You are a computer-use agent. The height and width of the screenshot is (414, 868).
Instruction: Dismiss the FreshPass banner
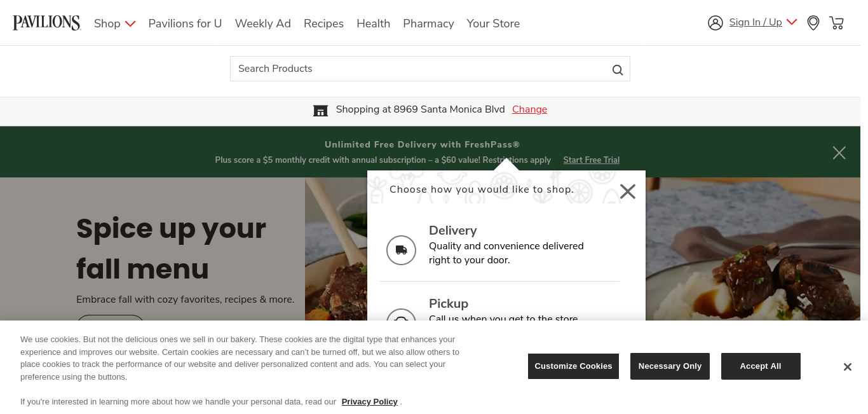point(839,153)
